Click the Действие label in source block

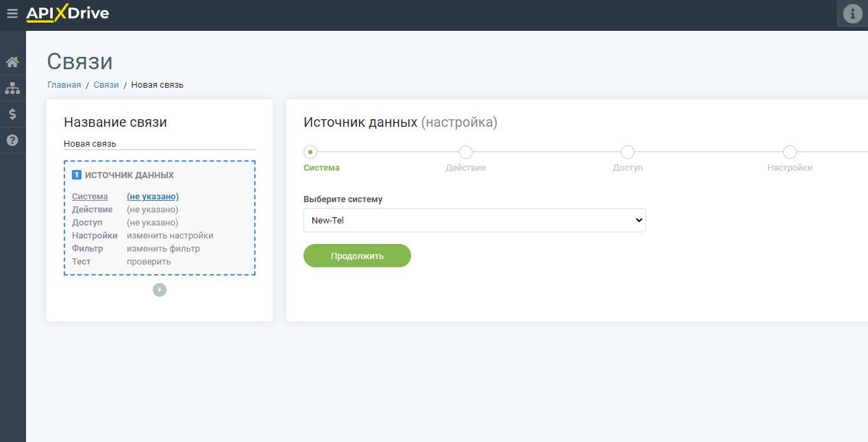92,210
